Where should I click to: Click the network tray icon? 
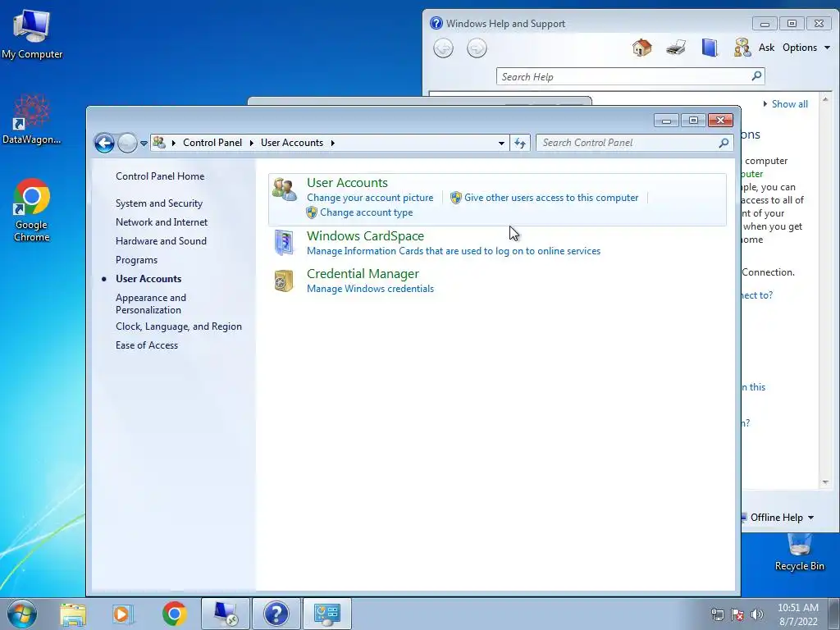[x=717, y=614]
